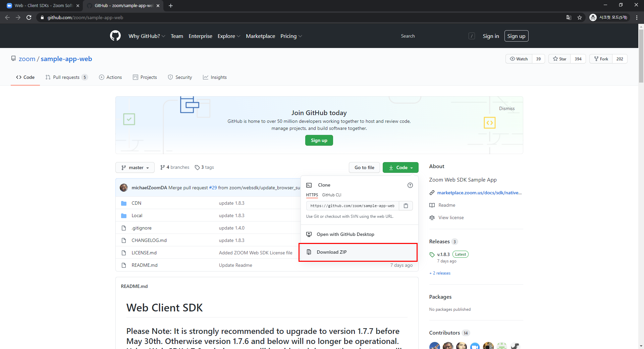Click the + 2 releases link
The image size is (644, 349).
click(x=440, y=273)
